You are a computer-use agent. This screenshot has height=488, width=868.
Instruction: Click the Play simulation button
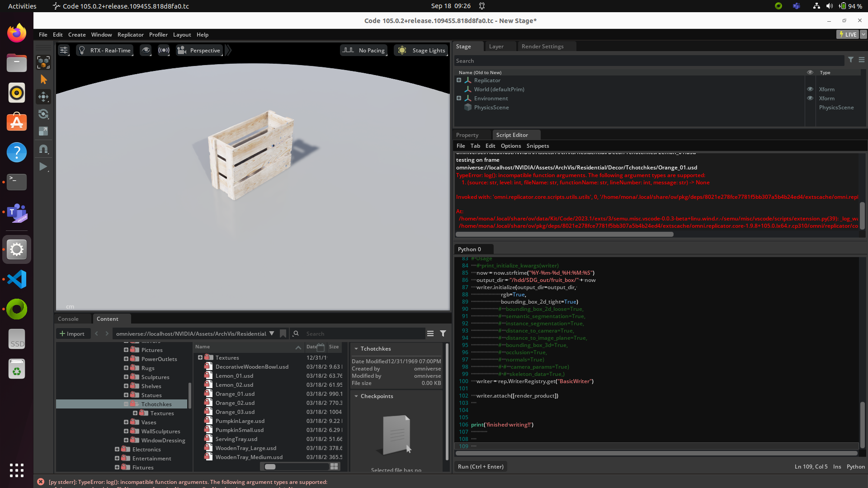[43, 167]
